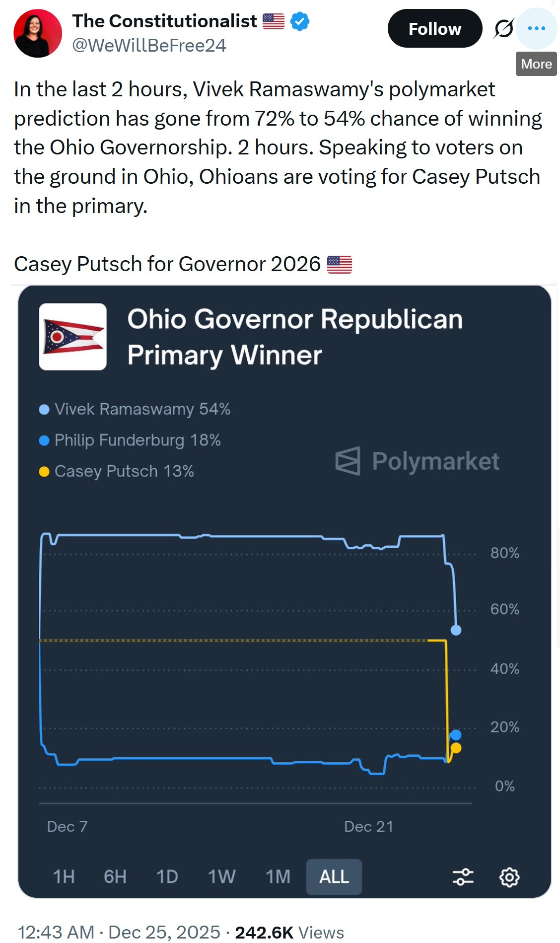Screen dimensions: 560x943
Task: Click the Polymarket logo watermark
Action: tap(417, 461)
